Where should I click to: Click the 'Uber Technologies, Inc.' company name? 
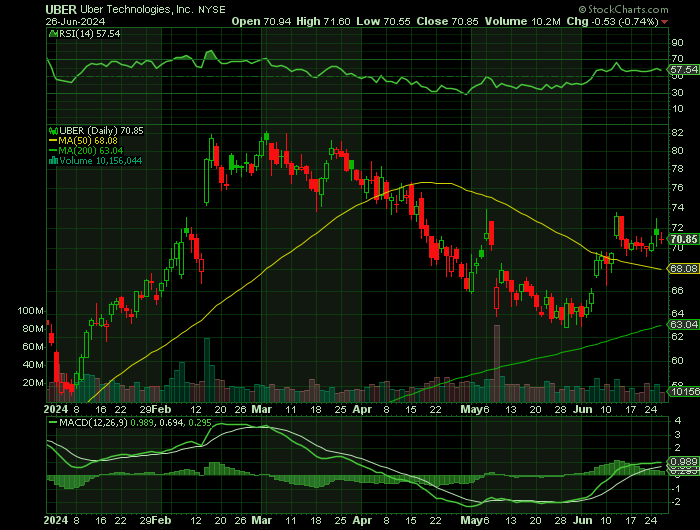click(x=137, y=9)
